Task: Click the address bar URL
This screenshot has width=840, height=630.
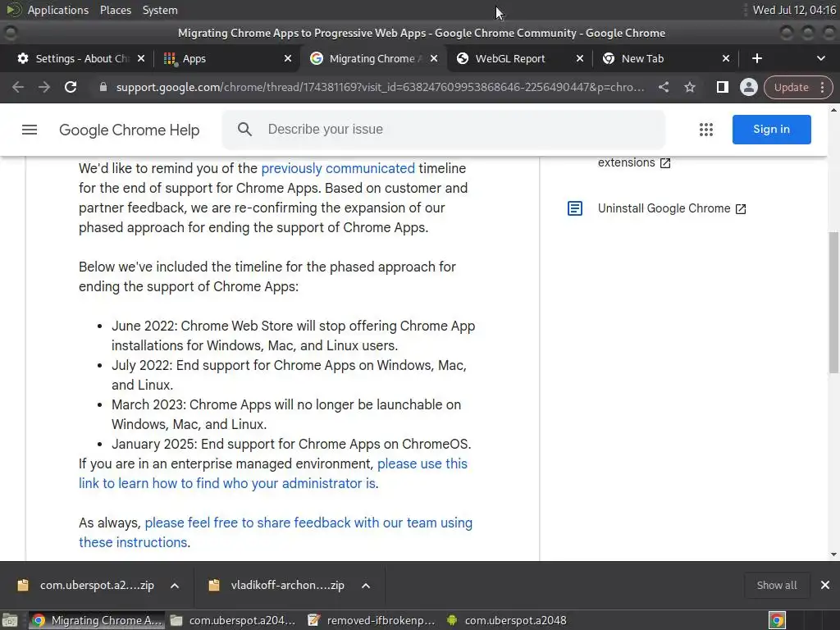Action: pos(381,87)
